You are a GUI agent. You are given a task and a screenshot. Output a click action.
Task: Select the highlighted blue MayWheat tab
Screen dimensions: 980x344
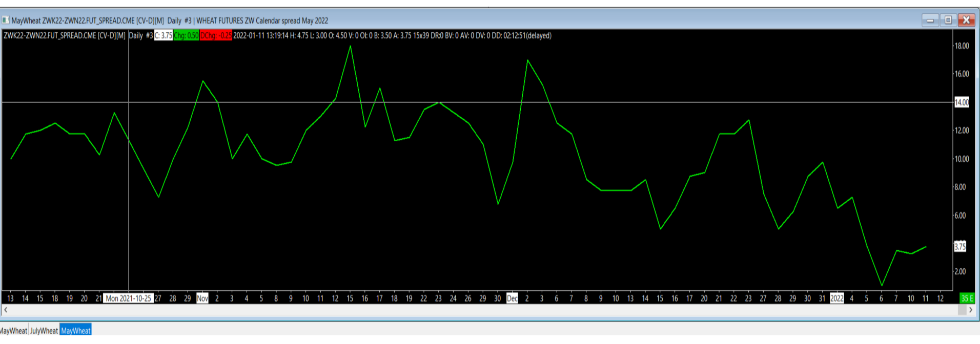(x=76, y=331)
